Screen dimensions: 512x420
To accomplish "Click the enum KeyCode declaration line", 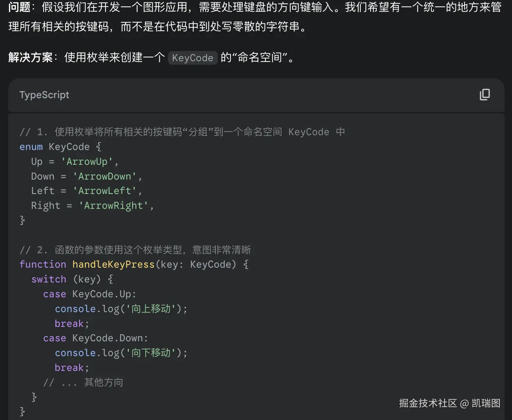I will (x=60, y=147).
